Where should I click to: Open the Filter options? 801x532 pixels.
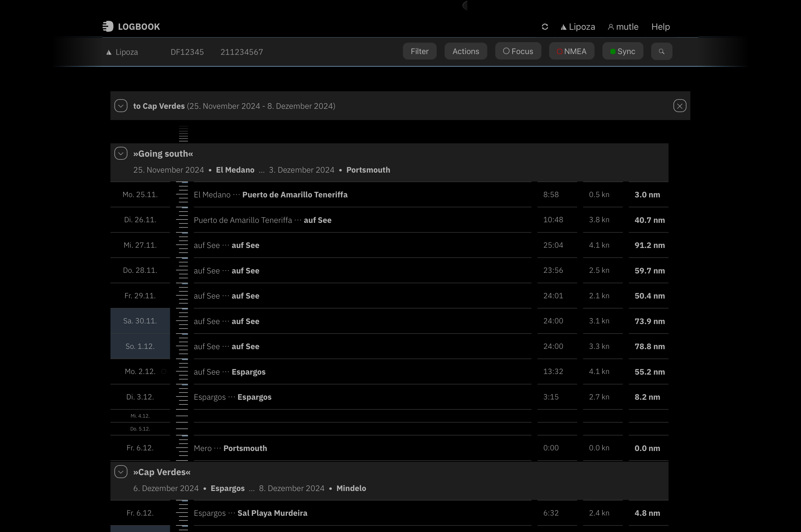coord(419,52)
